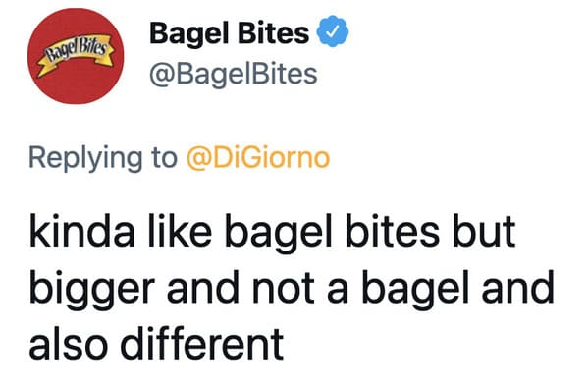588x390 pixels.
Task: Click the word 'Bites' in display name
Action: pos(273,32)
